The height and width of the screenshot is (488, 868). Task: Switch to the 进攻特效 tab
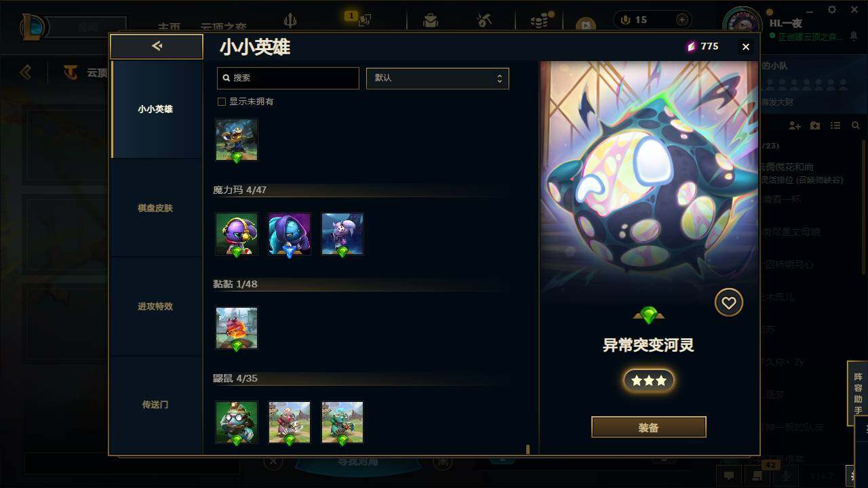pyautogui.click(x=155, y=306)
